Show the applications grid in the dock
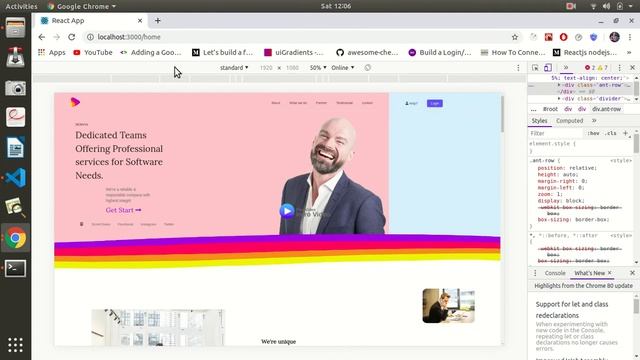The width and height of the screenshot is (640, 360). click(x=16, y=345)
